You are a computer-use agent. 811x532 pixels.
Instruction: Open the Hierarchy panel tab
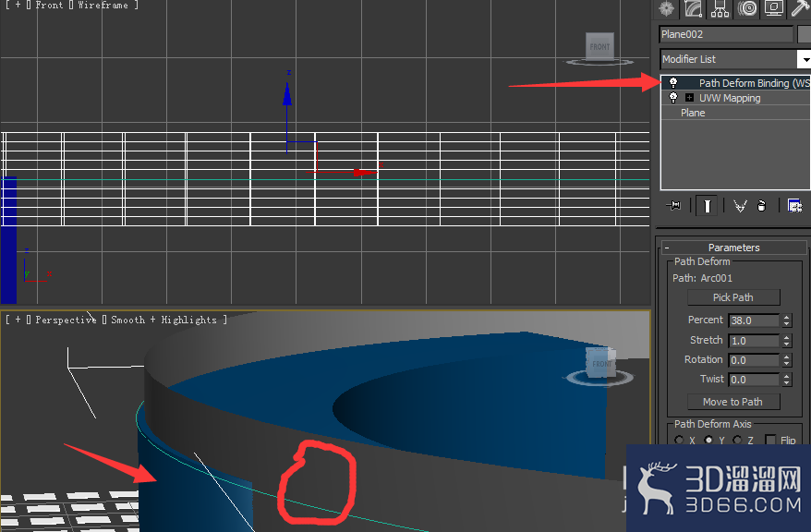pos(720,8)
